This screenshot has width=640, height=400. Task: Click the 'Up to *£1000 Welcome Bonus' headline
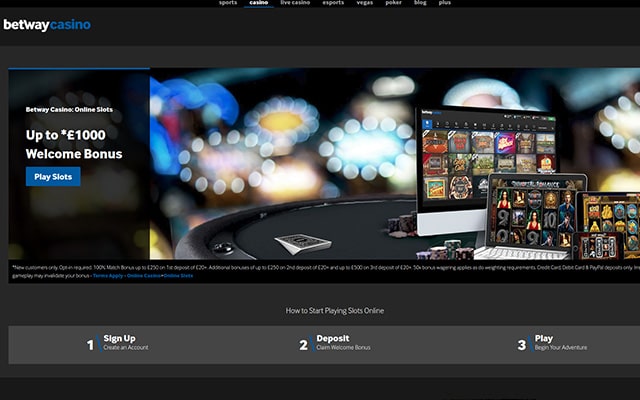[x=74, y=144]
